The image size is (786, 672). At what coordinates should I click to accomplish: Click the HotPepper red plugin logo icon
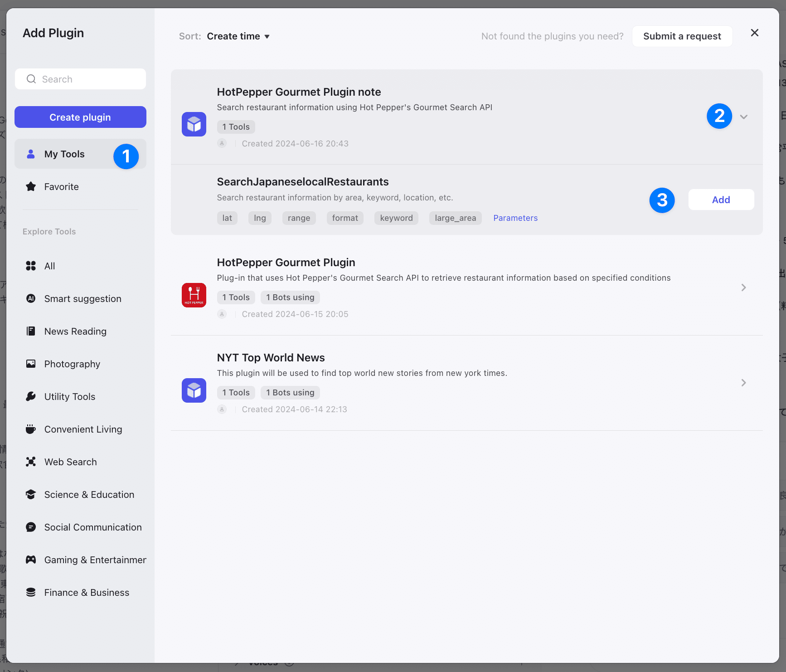[x=194, y=295]
